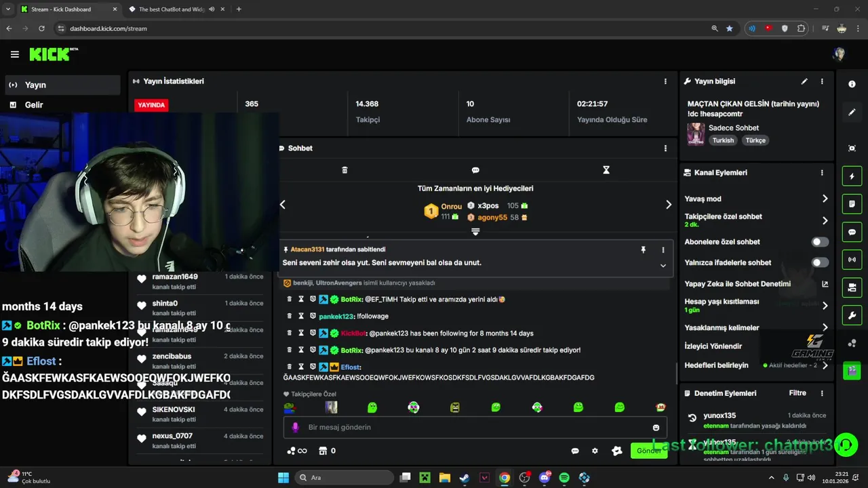868x488 pixels.
Task: Open chat settings gear icon
Action: point(595,451)
